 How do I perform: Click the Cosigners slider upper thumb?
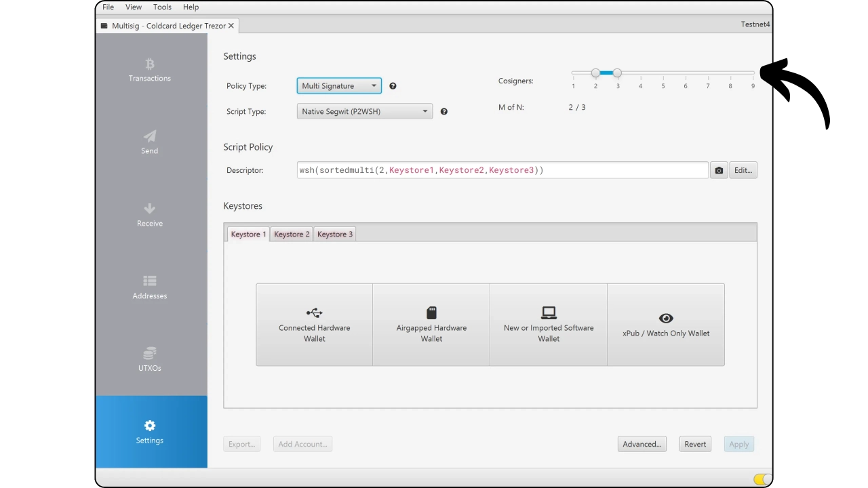(x=617, y=73)
